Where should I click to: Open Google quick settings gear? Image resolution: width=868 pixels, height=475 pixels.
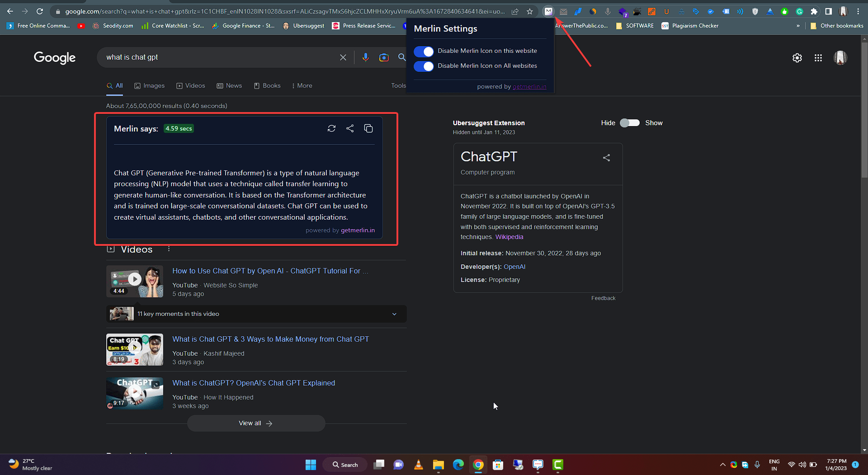pyautogui.click(x=797, y=58)
